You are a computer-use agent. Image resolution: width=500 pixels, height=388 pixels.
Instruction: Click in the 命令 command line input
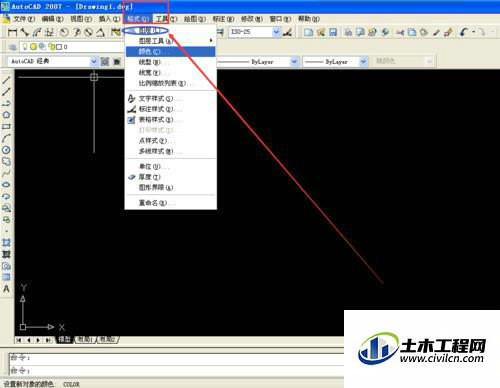[x=177, y=371]
